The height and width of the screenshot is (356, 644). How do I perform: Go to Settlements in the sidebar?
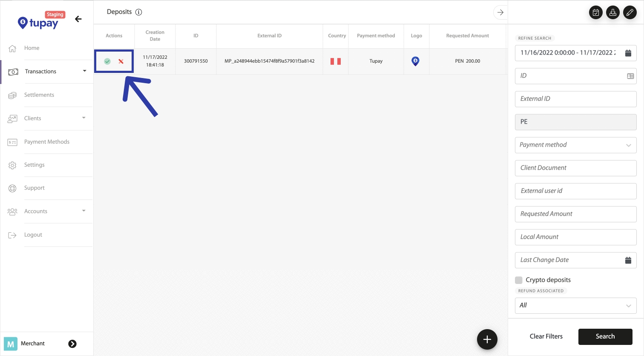39,95
